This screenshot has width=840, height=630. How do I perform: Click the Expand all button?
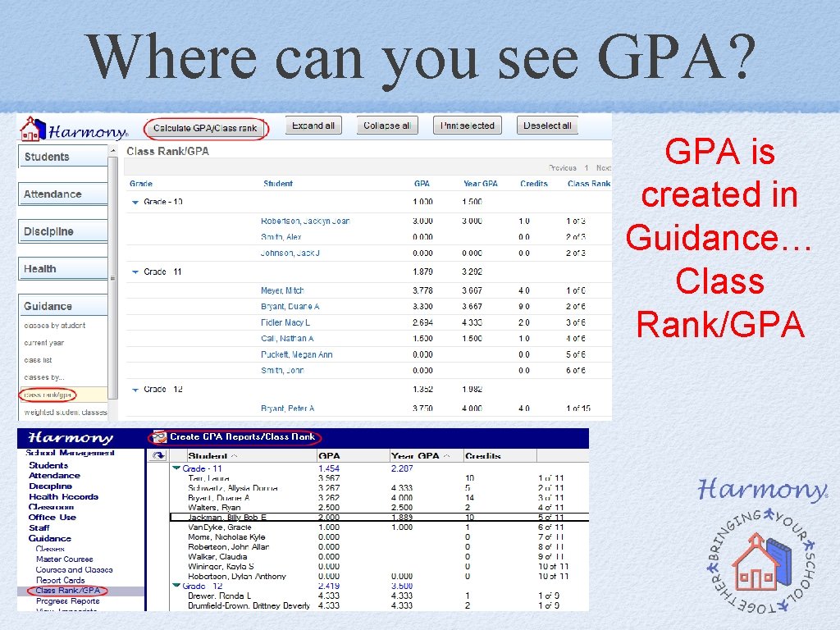click(313, 126)
